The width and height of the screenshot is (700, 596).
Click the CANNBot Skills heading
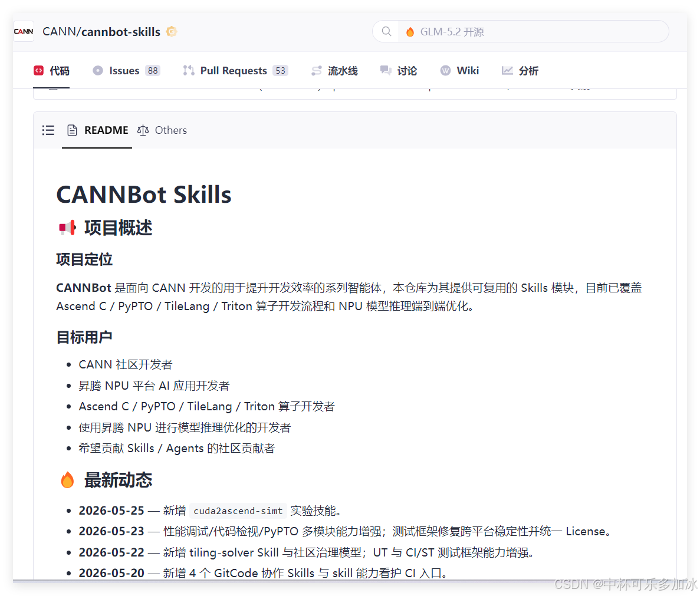click(144, 195)
